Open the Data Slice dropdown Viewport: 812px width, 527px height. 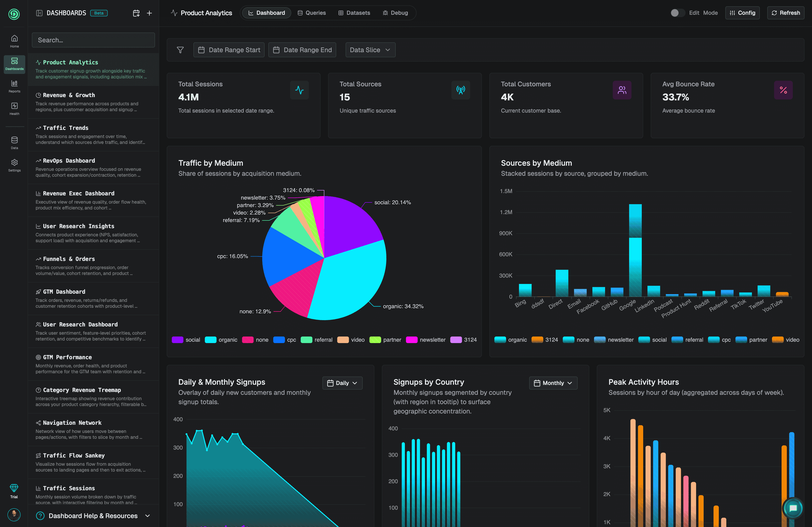pos(370,50)
